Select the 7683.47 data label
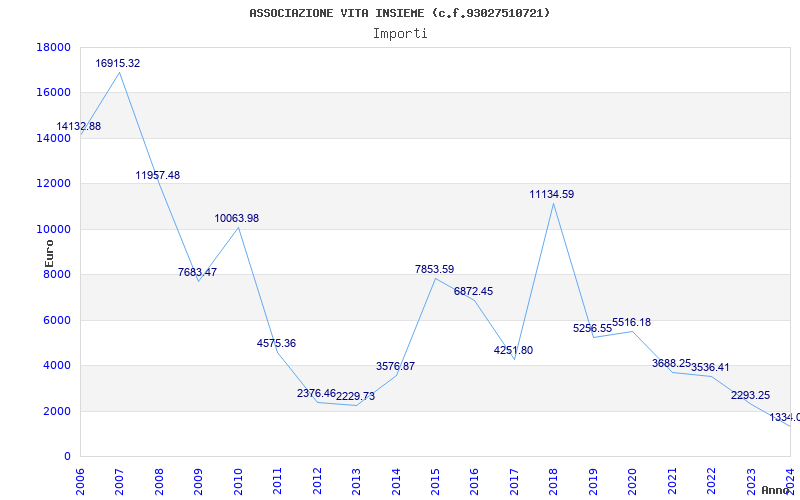The image size is (800, 500). tap(197, 272)
